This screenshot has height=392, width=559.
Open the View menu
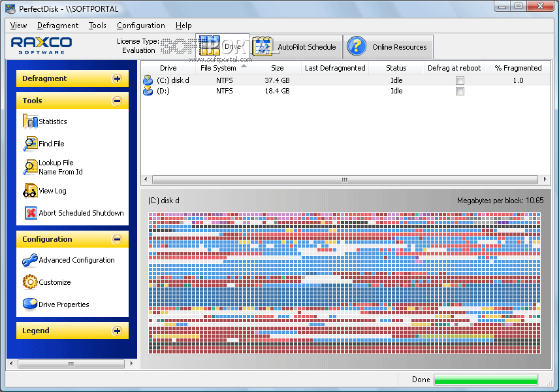point(18,25)
